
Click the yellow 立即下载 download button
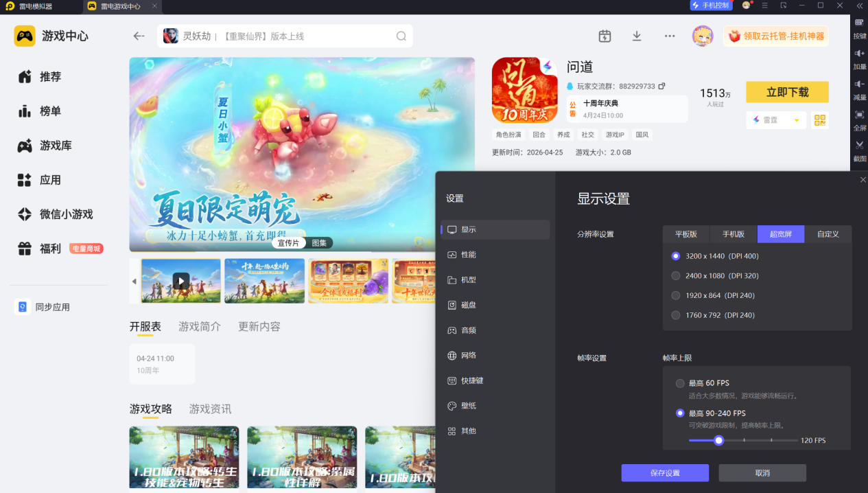click(787, 92)
